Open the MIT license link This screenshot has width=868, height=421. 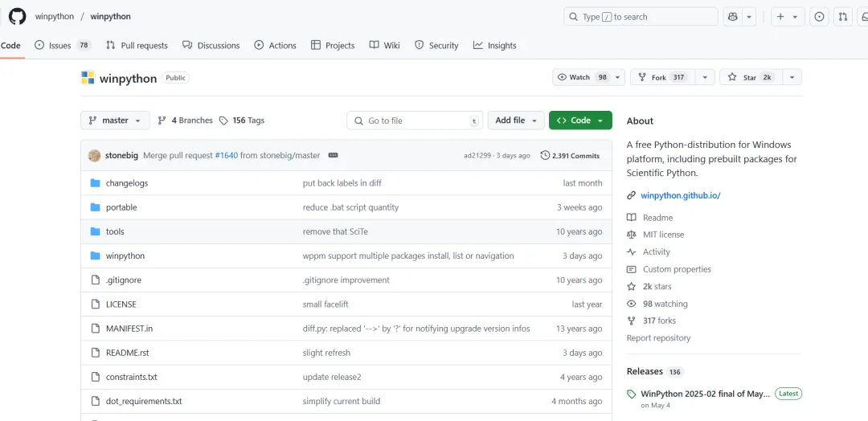[x=663, y=235]
